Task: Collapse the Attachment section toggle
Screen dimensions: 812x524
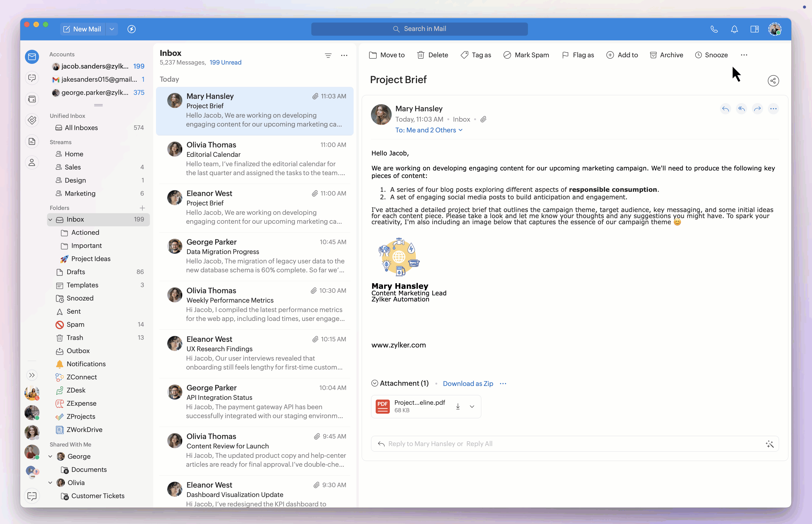Action: click(x=375, y=383)
